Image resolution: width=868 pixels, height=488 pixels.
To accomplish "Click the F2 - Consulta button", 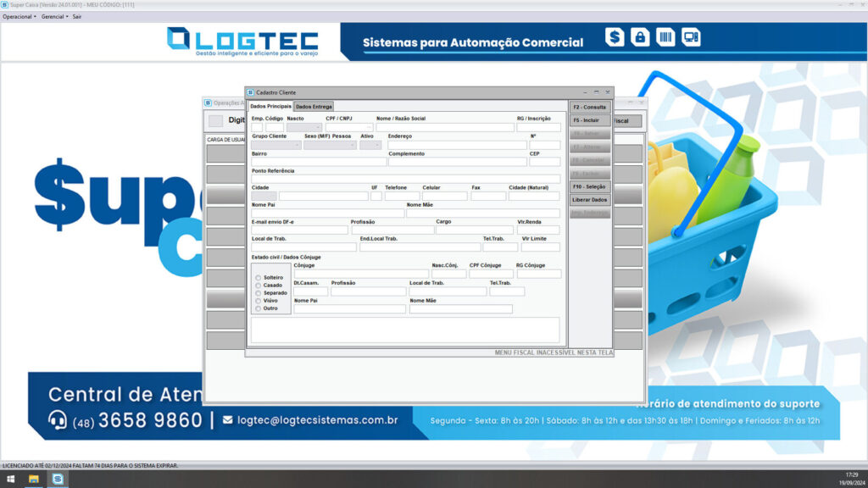I will (590, 108).
